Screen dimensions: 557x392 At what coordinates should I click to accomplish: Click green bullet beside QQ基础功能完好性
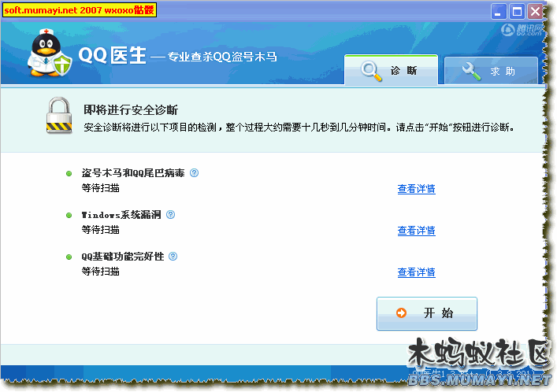[x=69, y=257]
